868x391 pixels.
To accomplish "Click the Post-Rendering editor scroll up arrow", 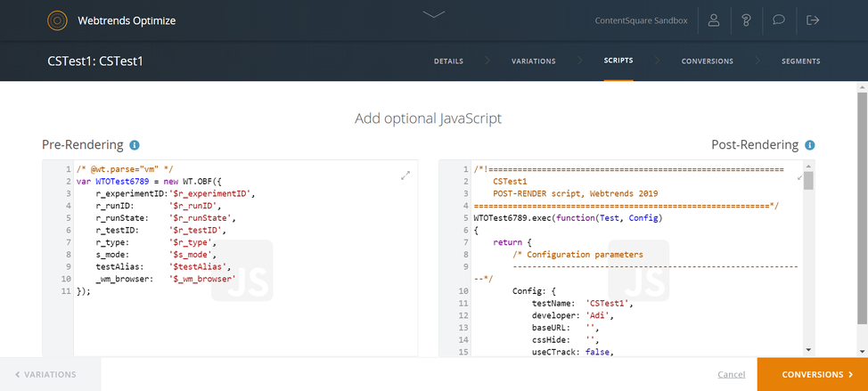I will pyautogui.click(x=808, y=166).
